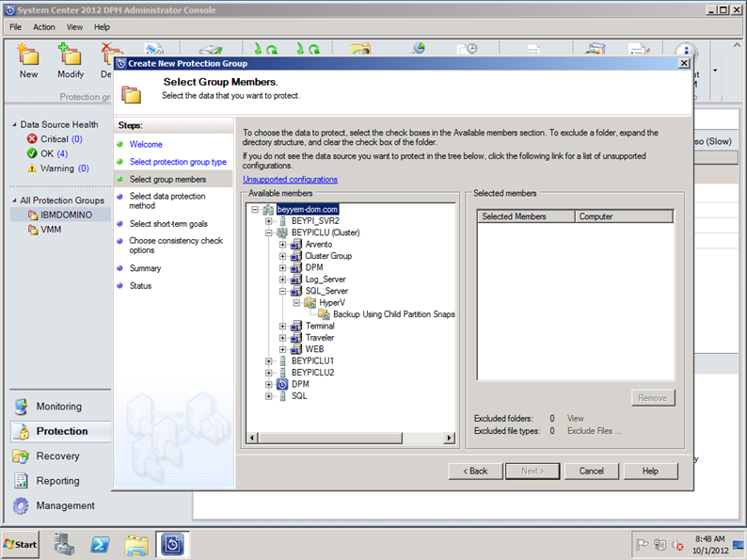Open the Reporting workspace icon
Screen dimensions: 747x560
click(x=21, y=481)
